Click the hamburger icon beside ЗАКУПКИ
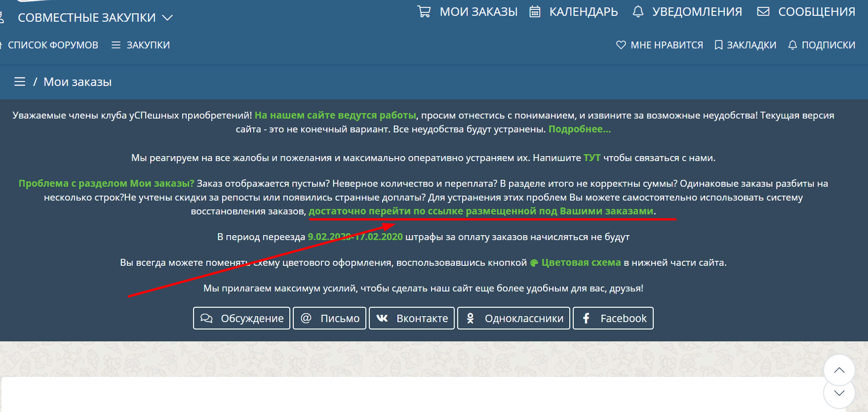This screenshot has height=412, width=868. pos(116,45)
